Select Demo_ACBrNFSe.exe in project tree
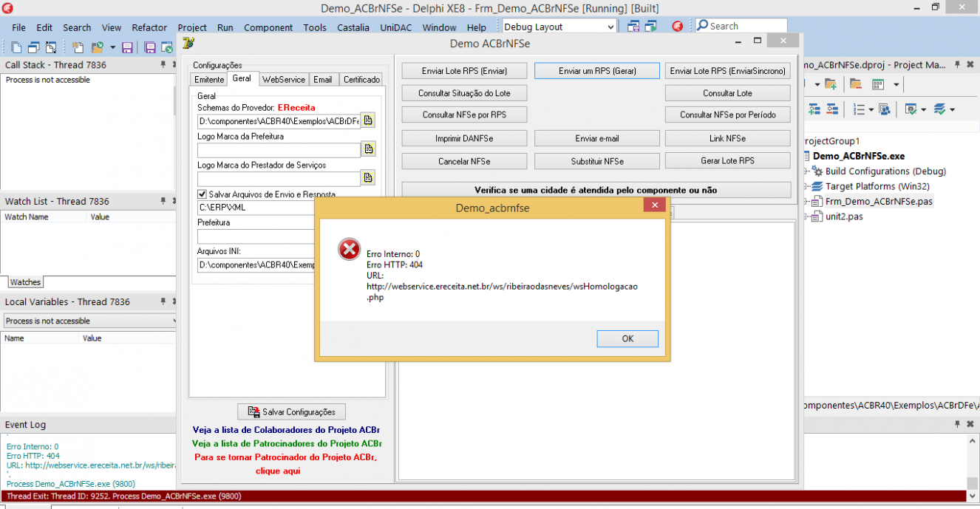 click(859, 156)
